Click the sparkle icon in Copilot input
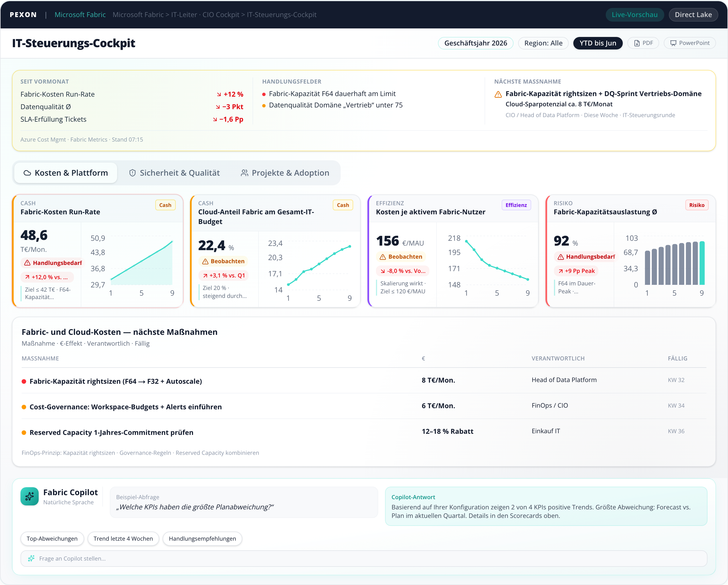This screenshot has height=585, width=728. click(x=31, y=558)
